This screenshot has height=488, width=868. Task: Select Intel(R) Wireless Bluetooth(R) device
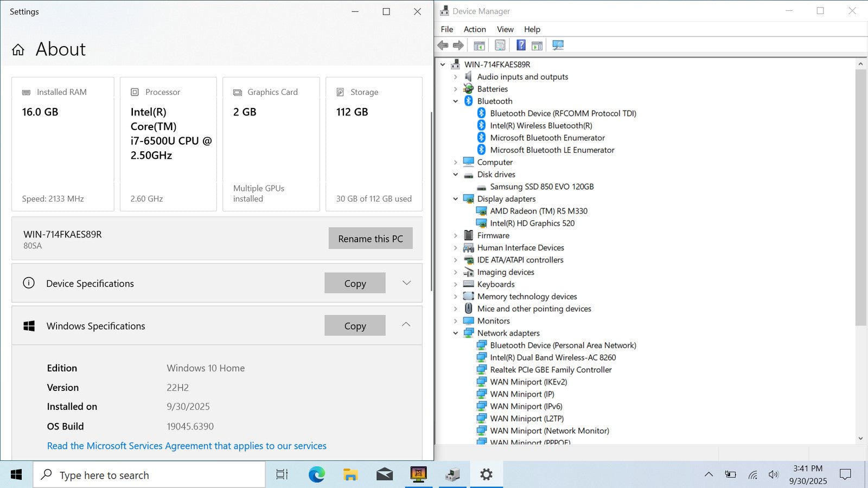[541, 126]
